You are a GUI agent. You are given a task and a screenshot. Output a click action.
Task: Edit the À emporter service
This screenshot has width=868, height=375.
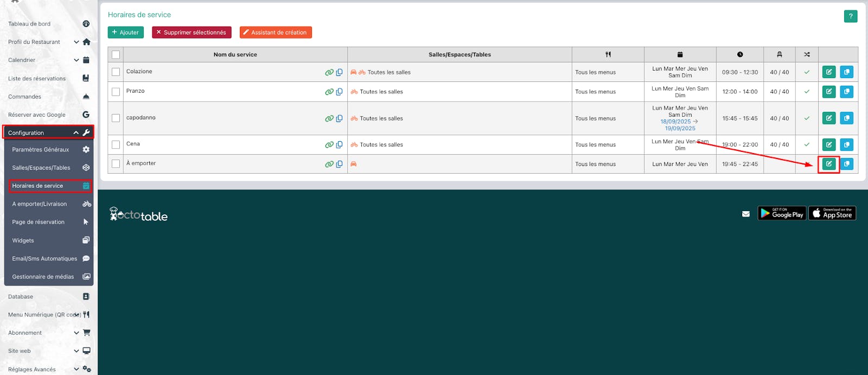(828, 164)
